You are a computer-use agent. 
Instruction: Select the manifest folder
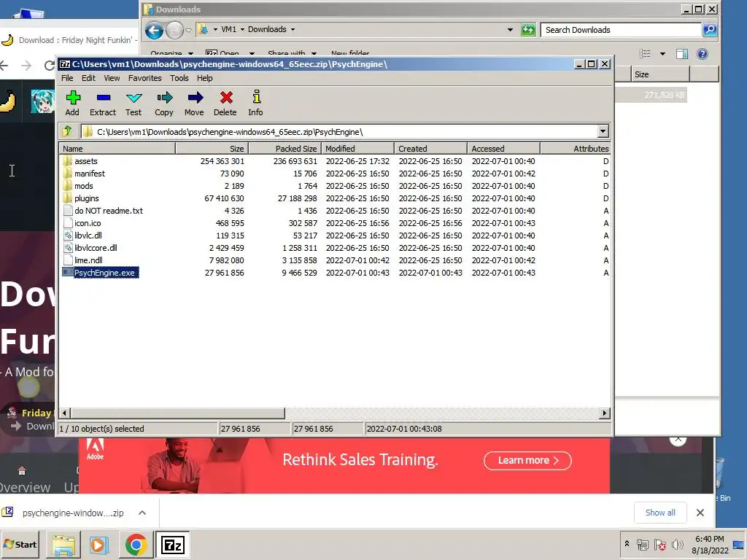[90, 174]
